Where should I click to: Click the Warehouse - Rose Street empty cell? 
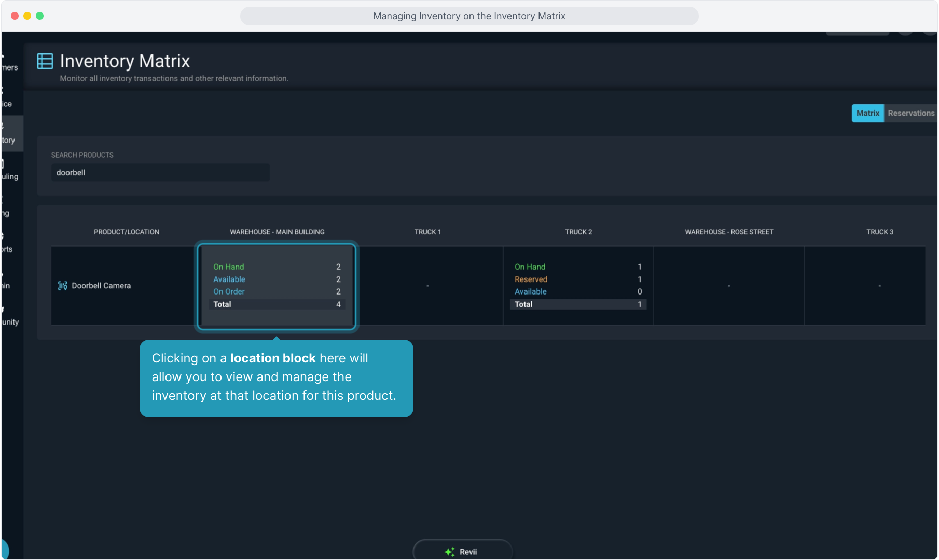tap(729, 286)
